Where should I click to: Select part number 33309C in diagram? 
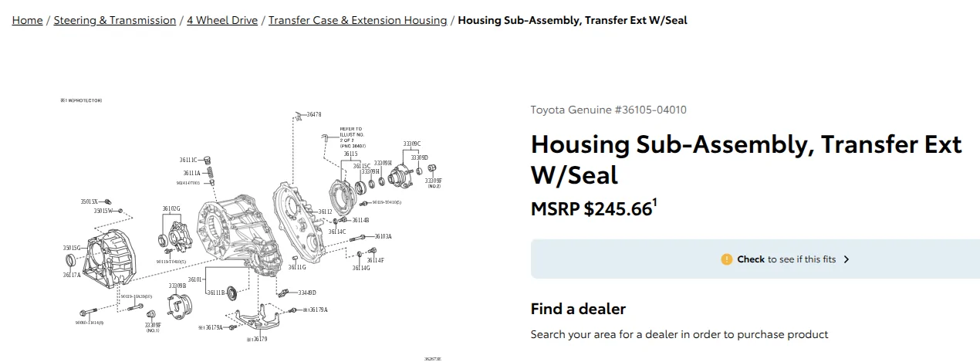pyautogui.click(x=411, y=144)
